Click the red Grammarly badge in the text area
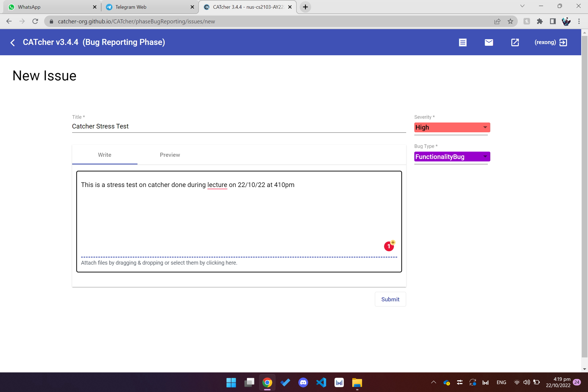 click(x=389, y=246)
